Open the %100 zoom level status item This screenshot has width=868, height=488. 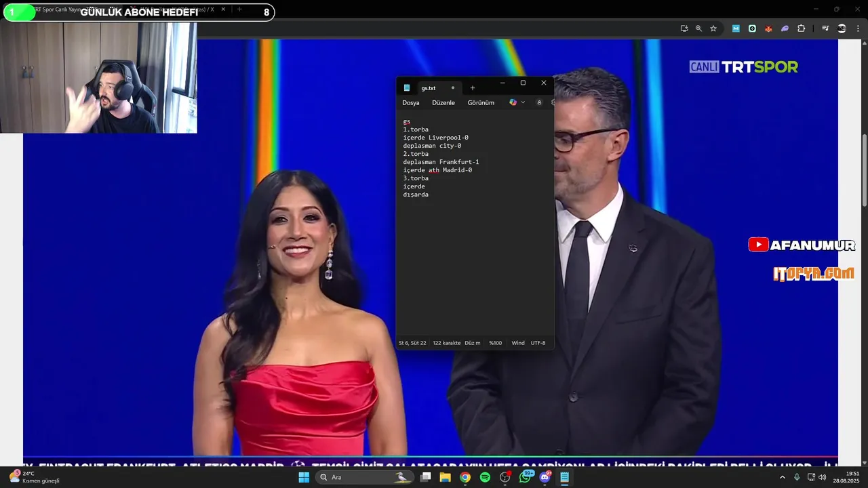coord(496,343)
